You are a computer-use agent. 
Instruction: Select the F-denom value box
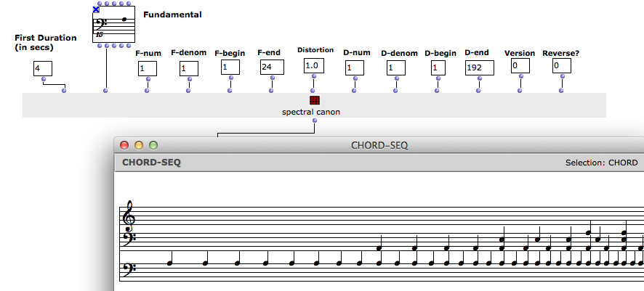click(x=189, y=68)
